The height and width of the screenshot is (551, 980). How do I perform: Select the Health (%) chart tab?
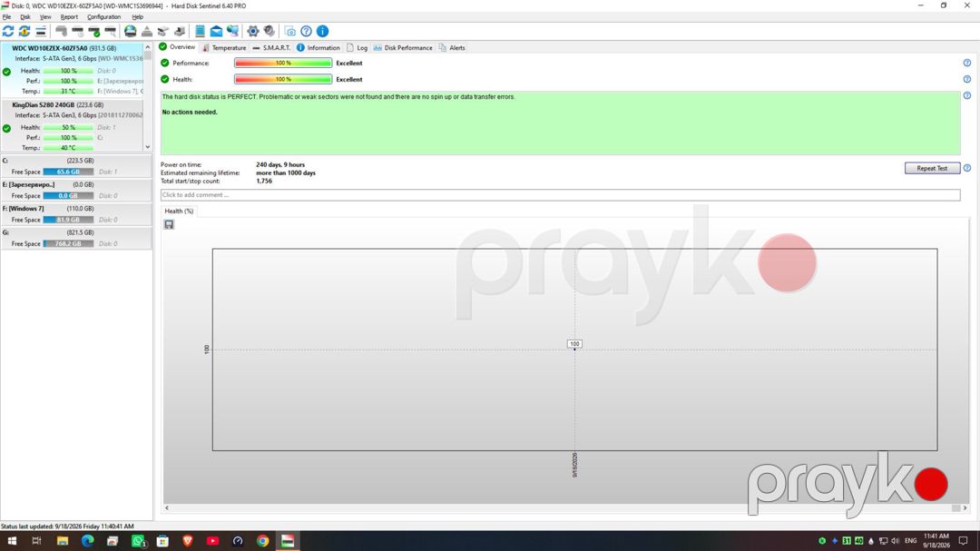179,212
